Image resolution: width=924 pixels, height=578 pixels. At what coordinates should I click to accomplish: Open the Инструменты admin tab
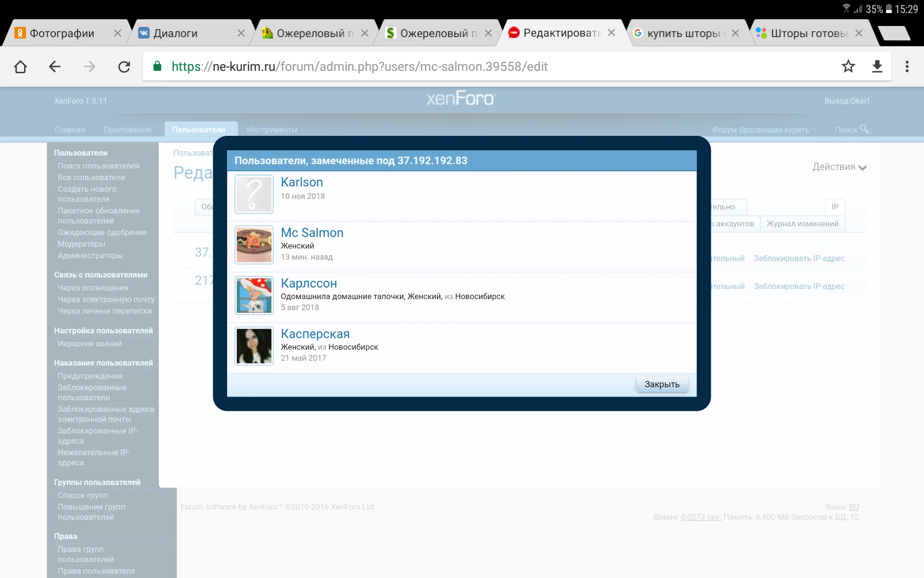(x=272, y=130)
